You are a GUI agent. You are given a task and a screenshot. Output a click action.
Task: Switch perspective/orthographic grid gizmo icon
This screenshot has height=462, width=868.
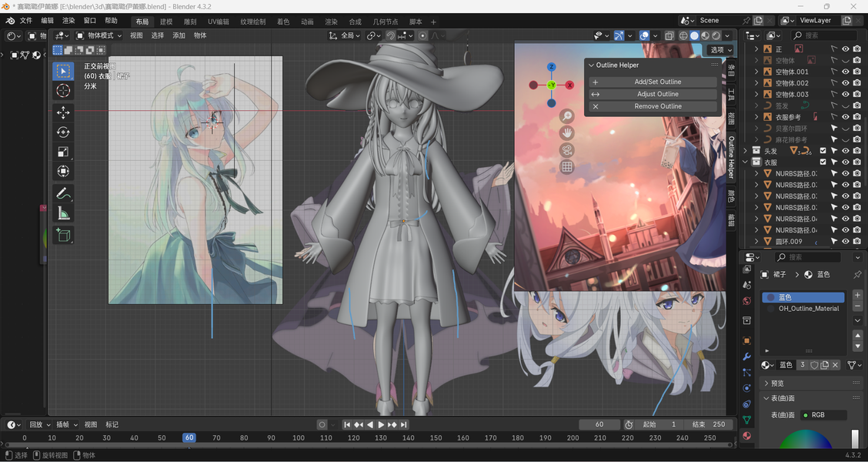pyautogui.click(x=567, y=167)
